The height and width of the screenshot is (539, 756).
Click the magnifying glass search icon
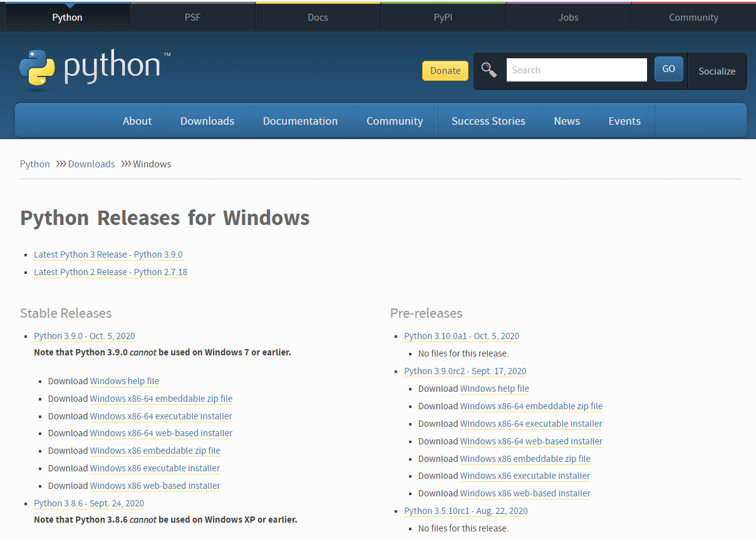tap(489, 70)
